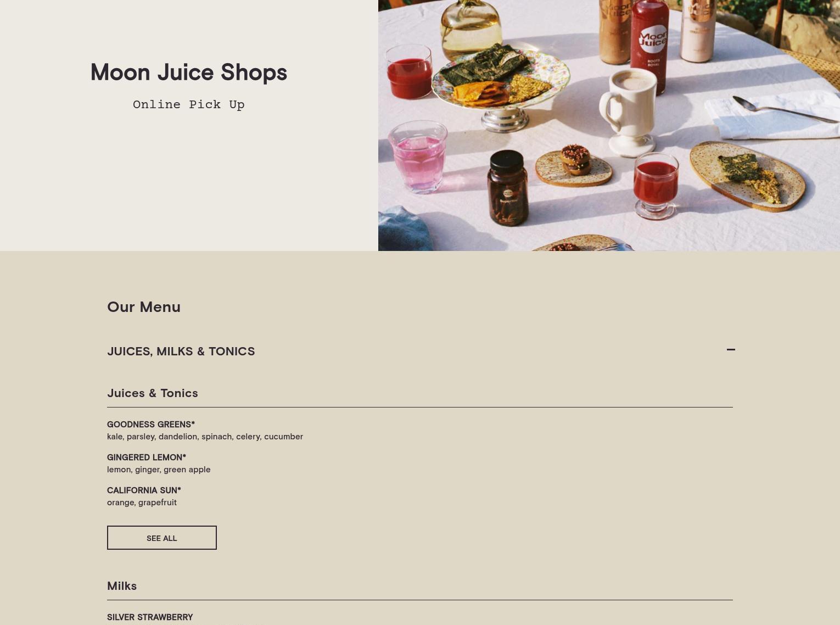Click the lemon, ginger, green apple text

(x=159, y=469)
